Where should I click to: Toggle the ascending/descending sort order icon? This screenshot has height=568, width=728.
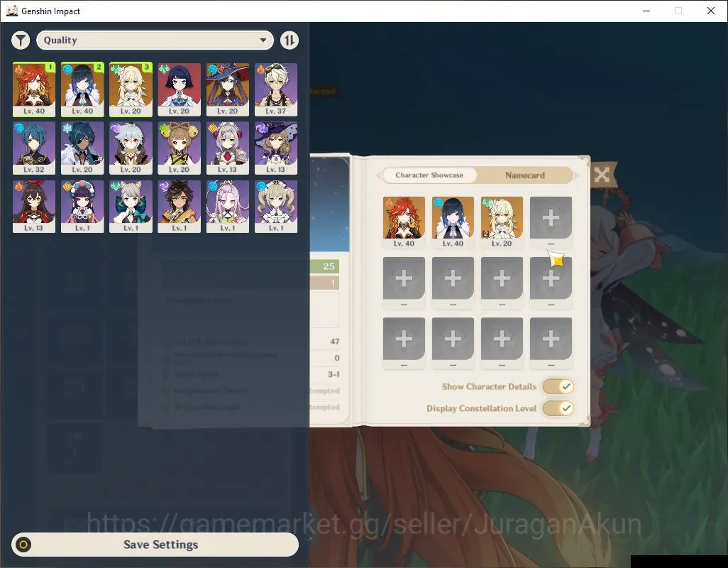pos(289,40)
